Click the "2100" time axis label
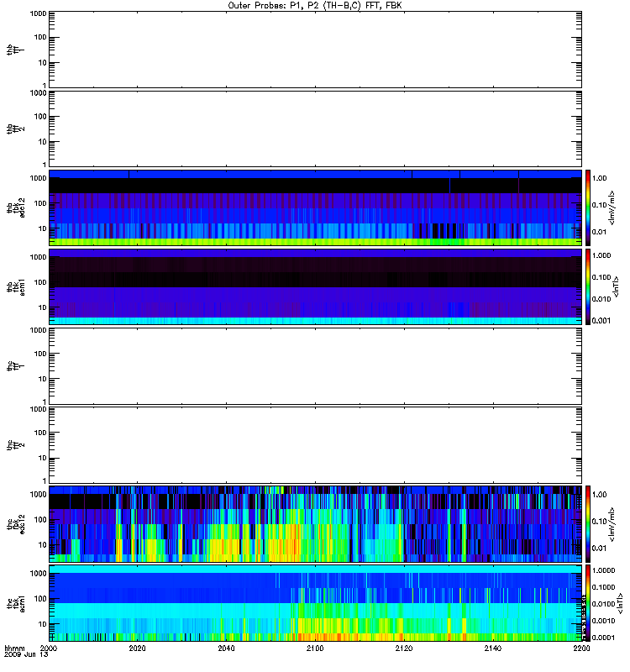Viewport: 630px width, 672px height. click(315, 648)
